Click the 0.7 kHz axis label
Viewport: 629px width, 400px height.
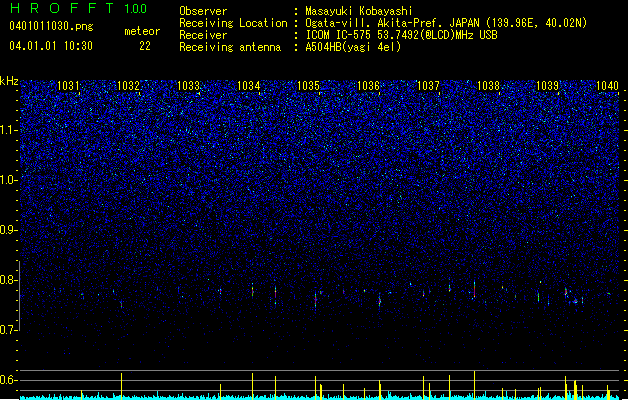tap(8, 330)
